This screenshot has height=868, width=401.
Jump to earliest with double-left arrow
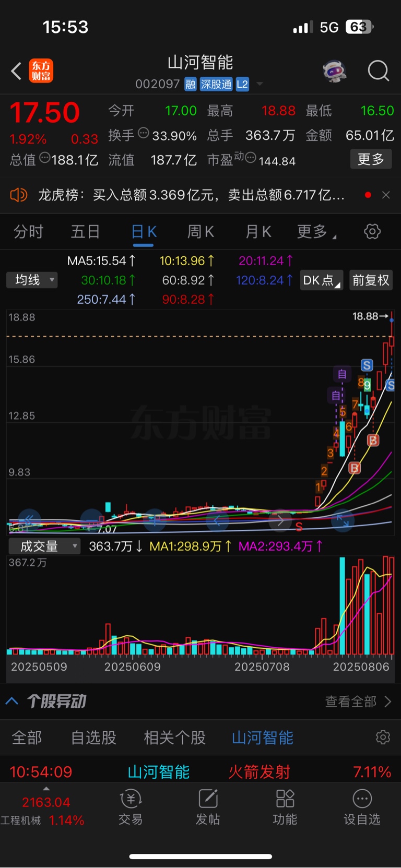[29, 520]
